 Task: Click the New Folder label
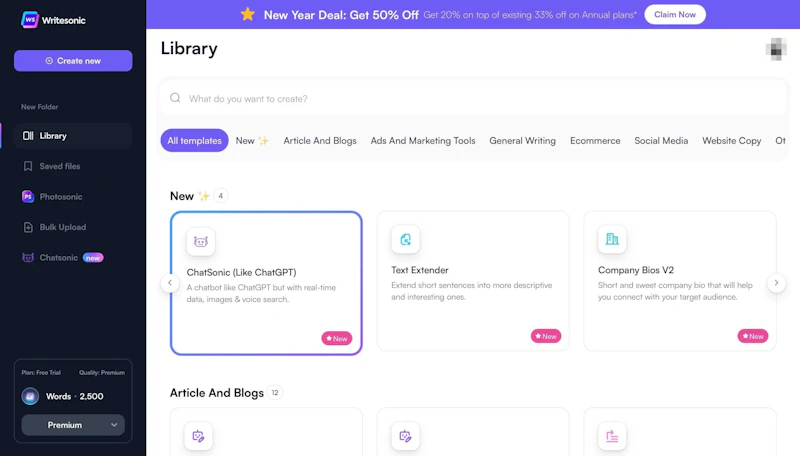tap(39, 107)
